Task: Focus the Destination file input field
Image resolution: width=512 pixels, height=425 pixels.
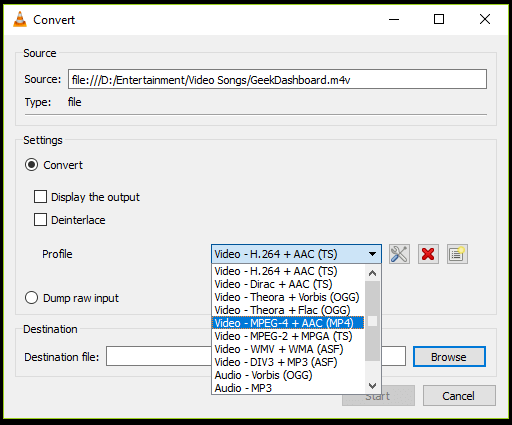Action: 256,356
